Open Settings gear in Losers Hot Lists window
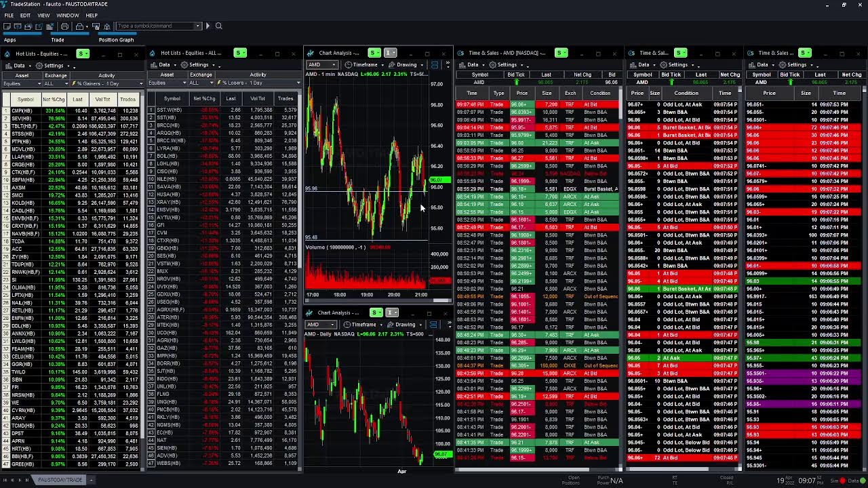Viewport: 868px width, 488px height. [x=198, y=65]
